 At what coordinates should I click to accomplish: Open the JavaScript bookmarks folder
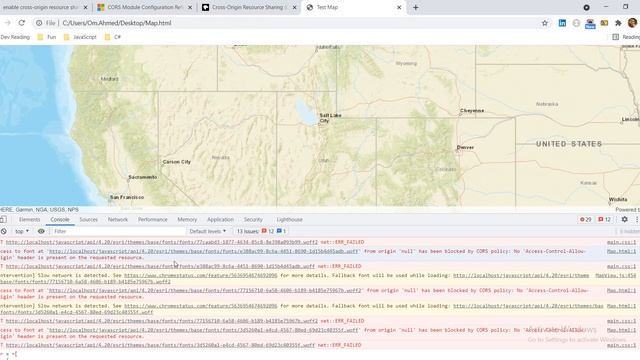point(80,37)
